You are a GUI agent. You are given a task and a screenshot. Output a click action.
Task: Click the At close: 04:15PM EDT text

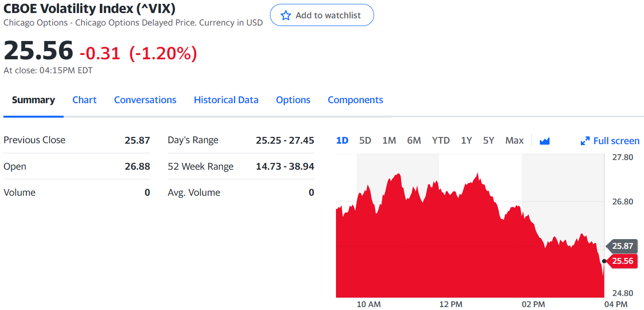48,70
